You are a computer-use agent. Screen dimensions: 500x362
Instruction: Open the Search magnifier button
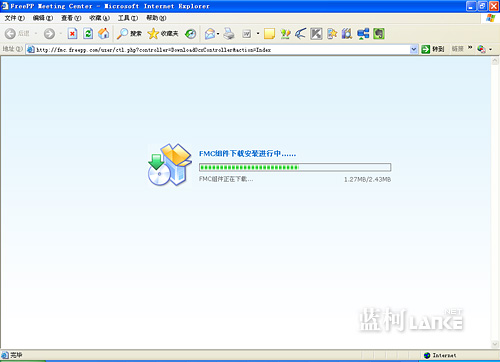tap(129, 33)
